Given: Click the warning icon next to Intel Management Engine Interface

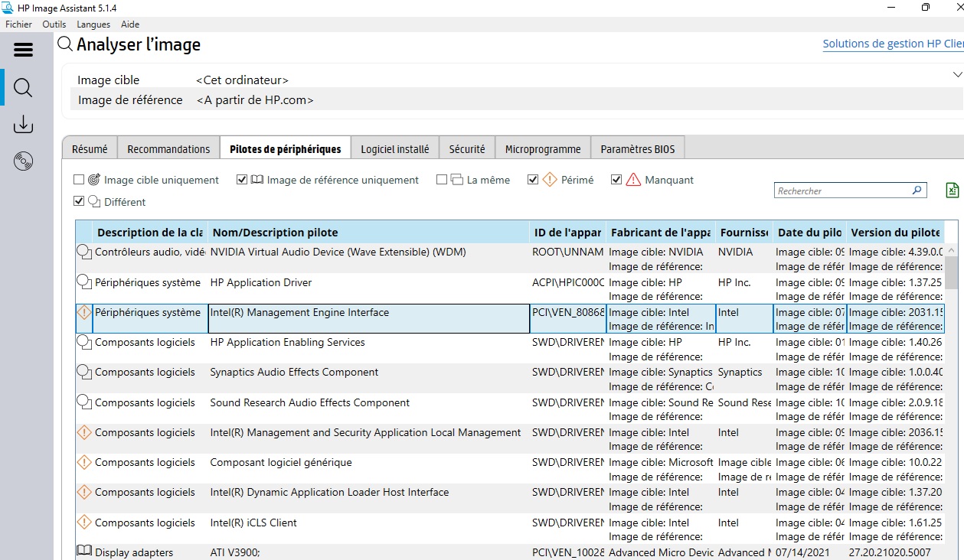Looking at the screenshot, I should [83, 311].
